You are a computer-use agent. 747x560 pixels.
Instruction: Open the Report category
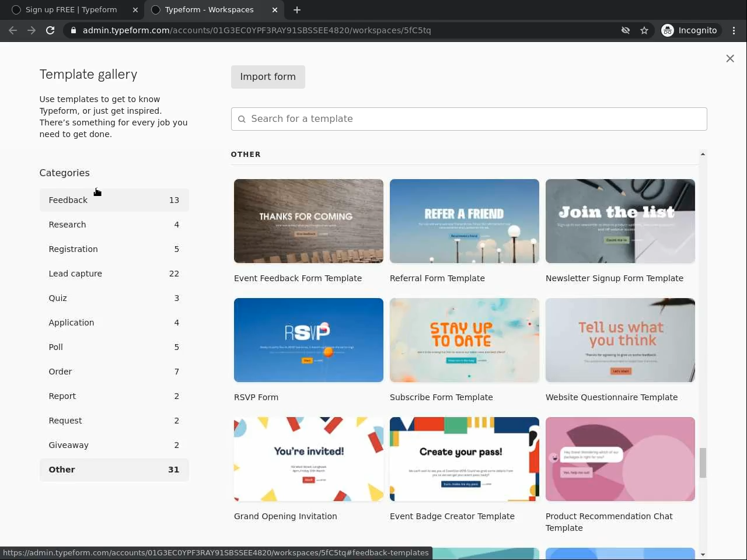114,396
